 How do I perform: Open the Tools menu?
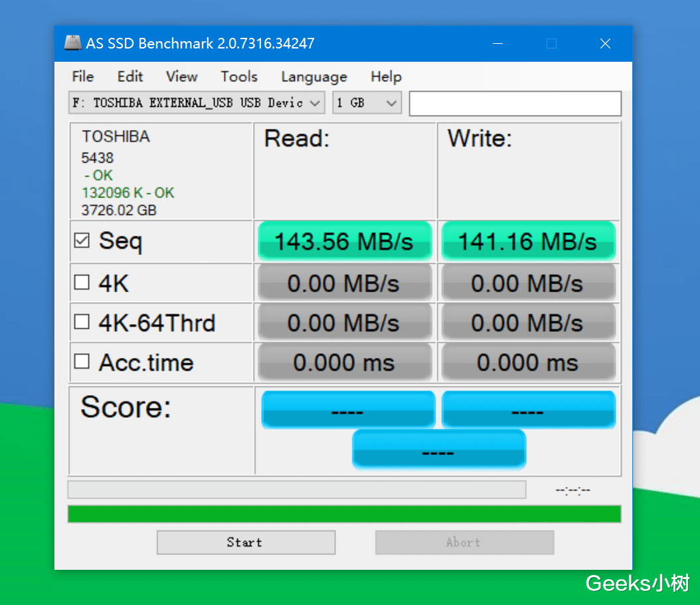(x=239, y=77)
